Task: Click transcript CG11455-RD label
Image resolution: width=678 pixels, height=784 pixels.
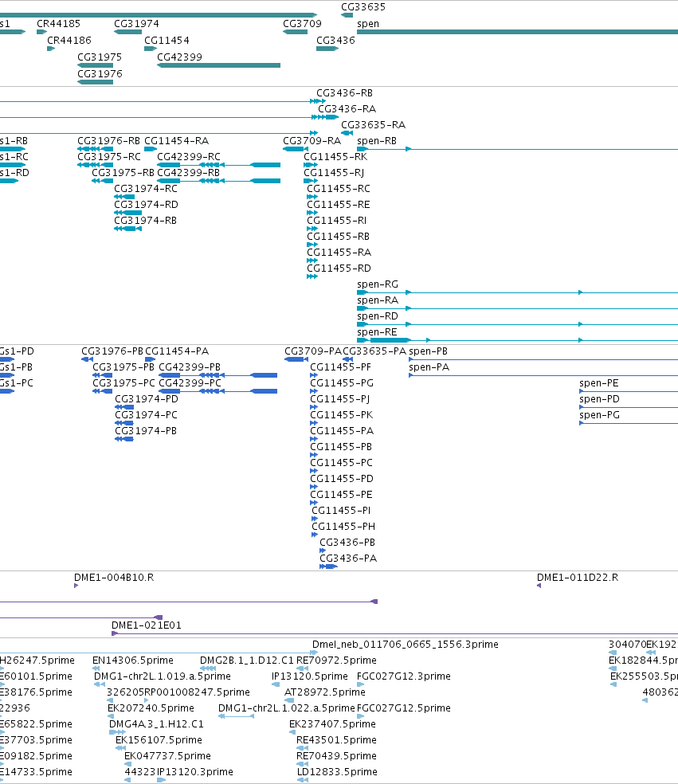Action: tap(339, 269)
